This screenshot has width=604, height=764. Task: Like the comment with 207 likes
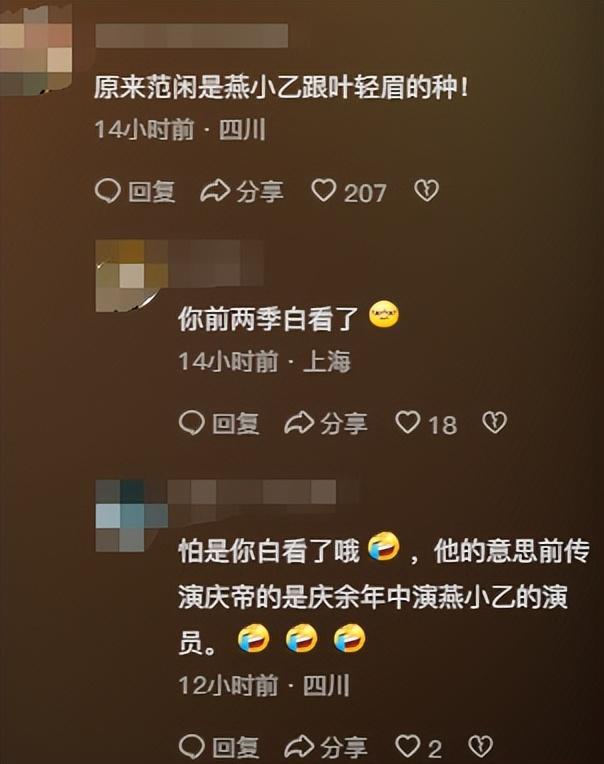coord(324,191)
